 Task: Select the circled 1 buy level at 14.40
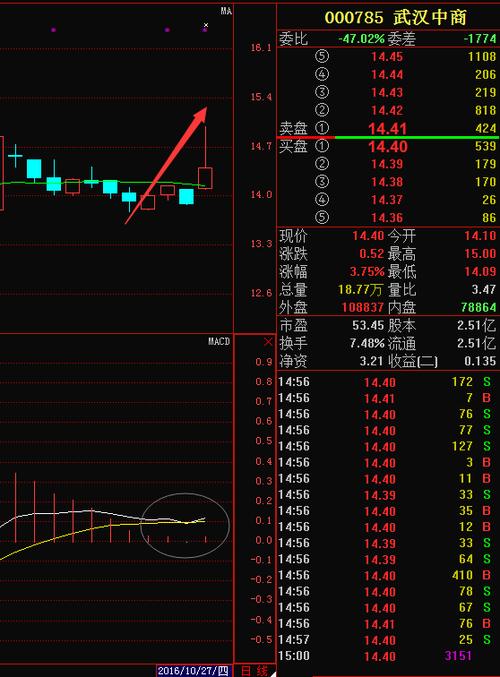[x=322, y=146]
